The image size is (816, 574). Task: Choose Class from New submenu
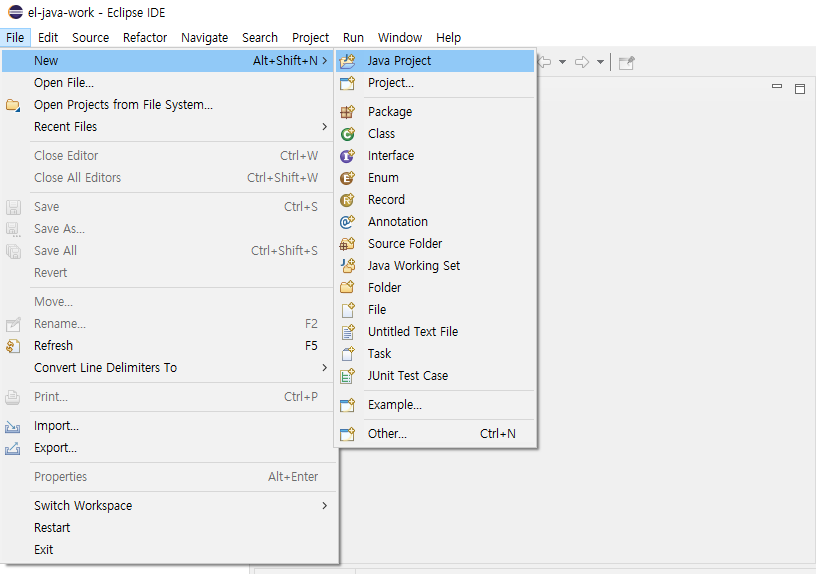click(x=435, y=134)
